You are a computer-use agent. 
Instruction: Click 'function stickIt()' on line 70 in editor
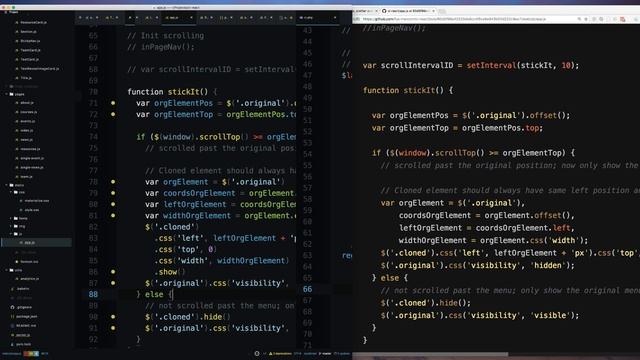pyautogui.click(x=168, y=92)
